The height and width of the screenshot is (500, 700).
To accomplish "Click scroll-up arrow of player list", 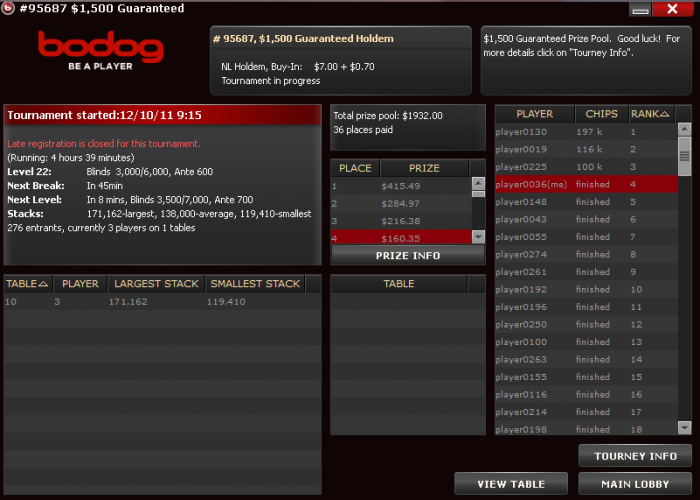I will pos(684,129).
